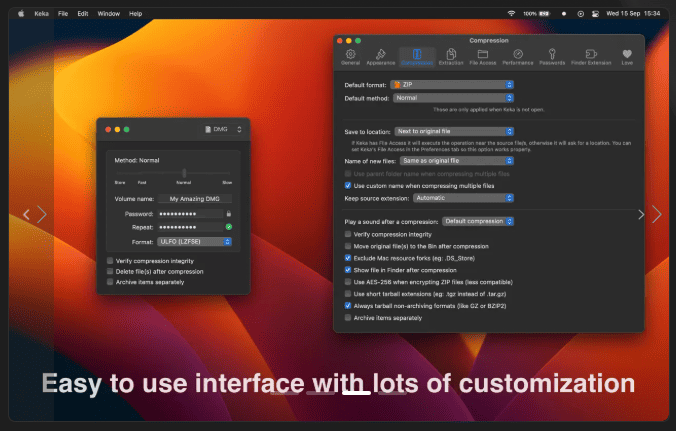Check Move original file(s) to the Bin
Image resolution: width=676 pixels, height=431 pixels.
click(347, 246)
